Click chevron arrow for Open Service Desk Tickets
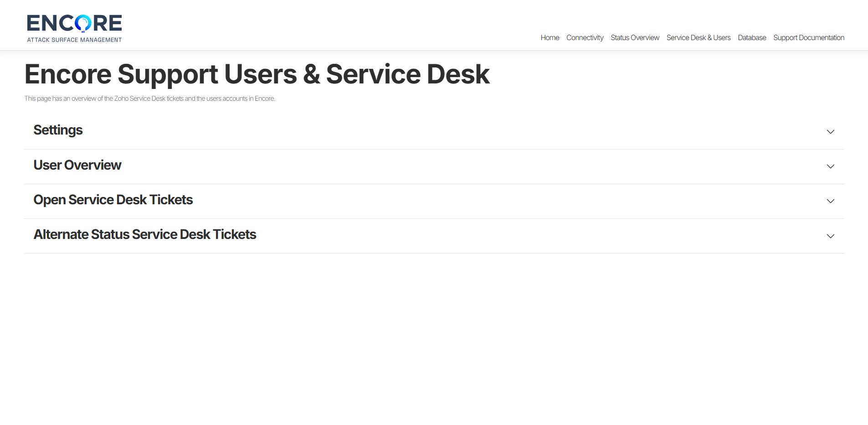868x425 pixels. [x=830, y=201]
